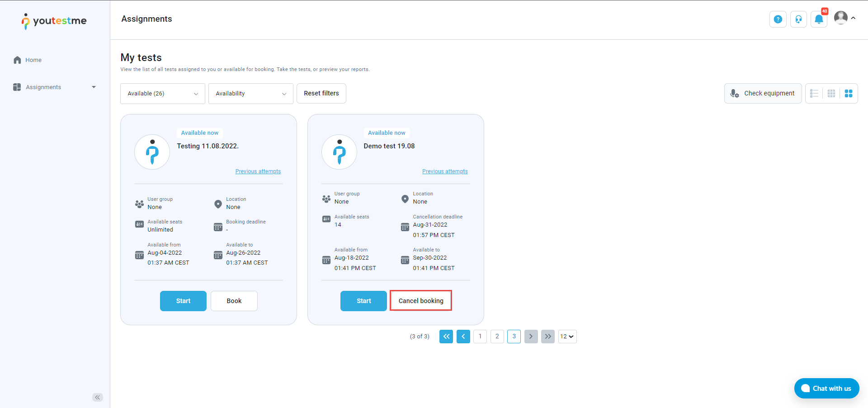868x408 pixels.
Task: Collapse the sidebar with double-chevron icon
Action: tap(98, 397)
